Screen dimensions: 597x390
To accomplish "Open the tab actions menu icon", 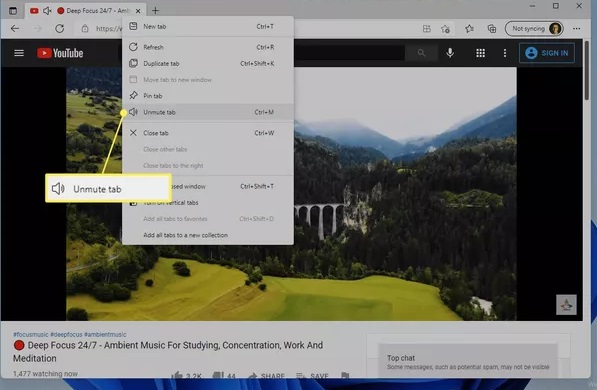I will point(13,11).
